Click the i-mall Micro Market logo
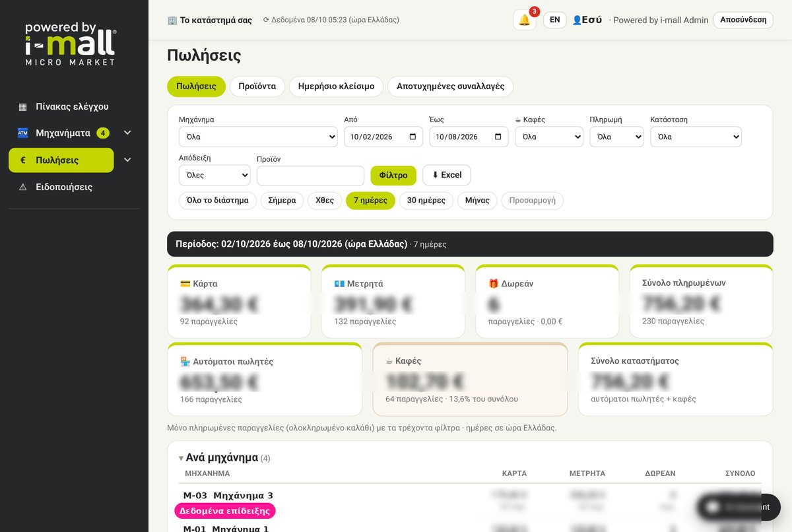Image resolution: width=792 pixels, height=532 pixels. coord(71,44)
